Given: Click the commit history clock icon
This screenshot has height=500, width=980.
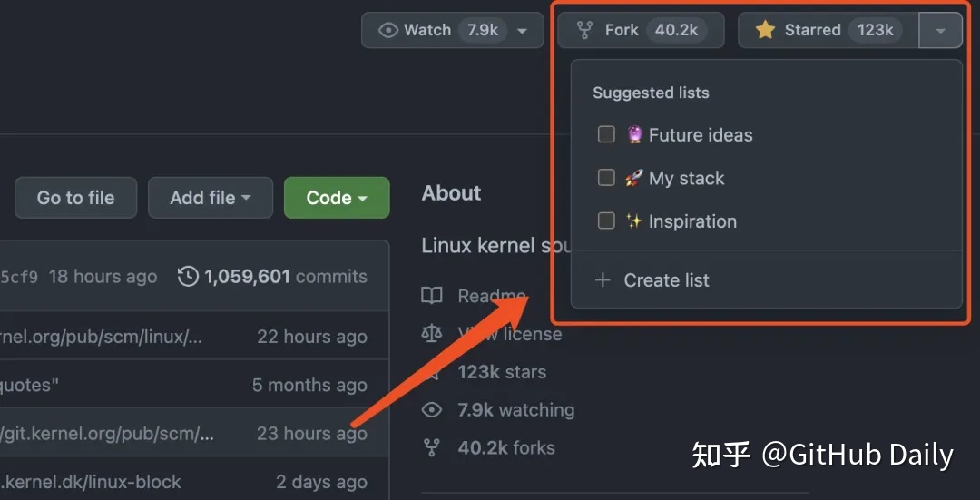Looking at the screenshot, I should click(188, 276).
